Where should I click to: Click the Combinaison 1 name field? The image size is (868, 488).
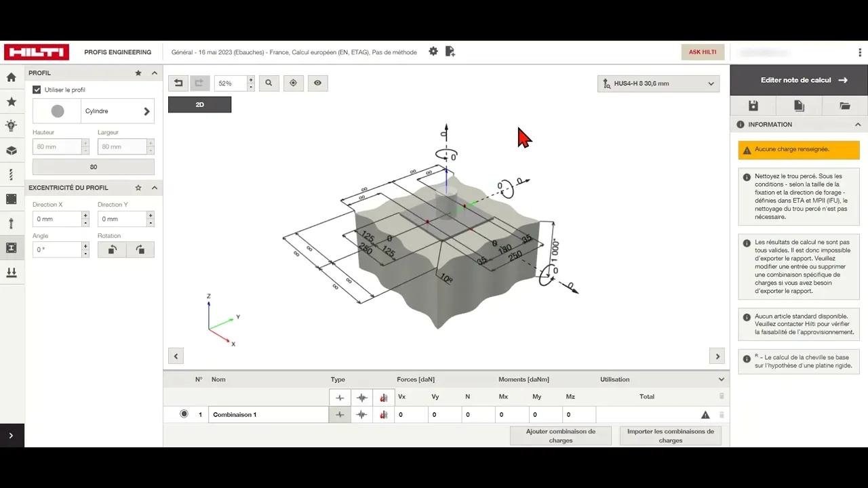click(x=269, y=415)
